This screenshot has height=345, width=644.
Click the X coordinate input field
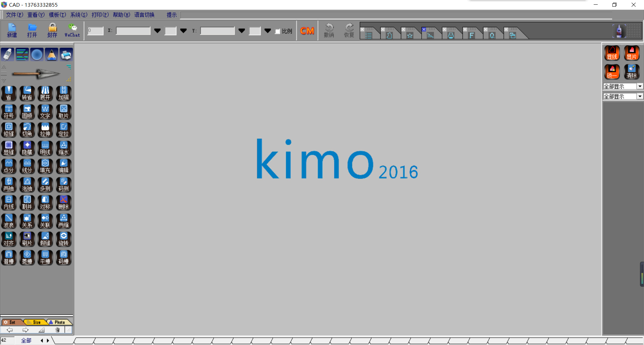point(133,31)
